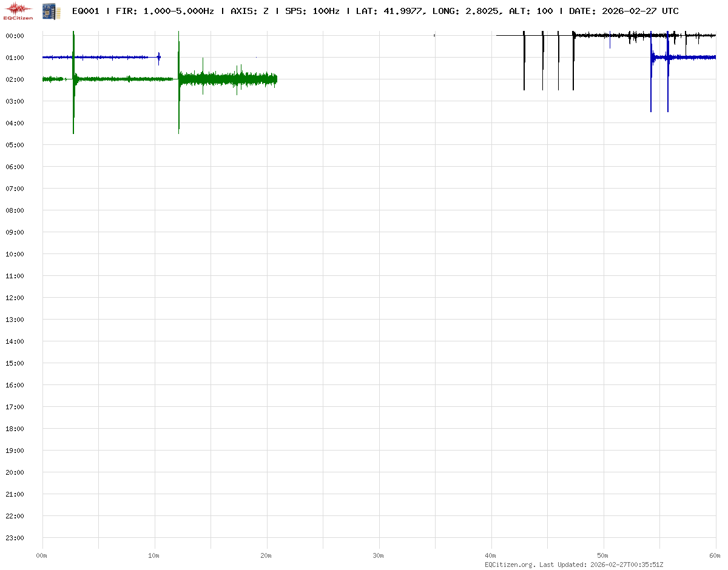Image resolution: width=728 pixels, height=570 pixels.
Task: Click the dense green trace near 15m
Action: pos(211,79)
